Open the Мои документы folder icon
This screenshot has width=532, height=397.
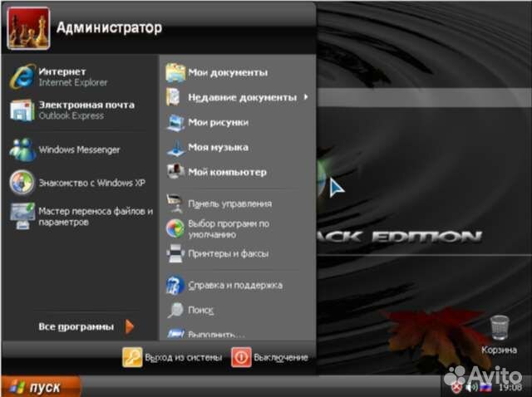pyautogui.click(x=175, y=72)
